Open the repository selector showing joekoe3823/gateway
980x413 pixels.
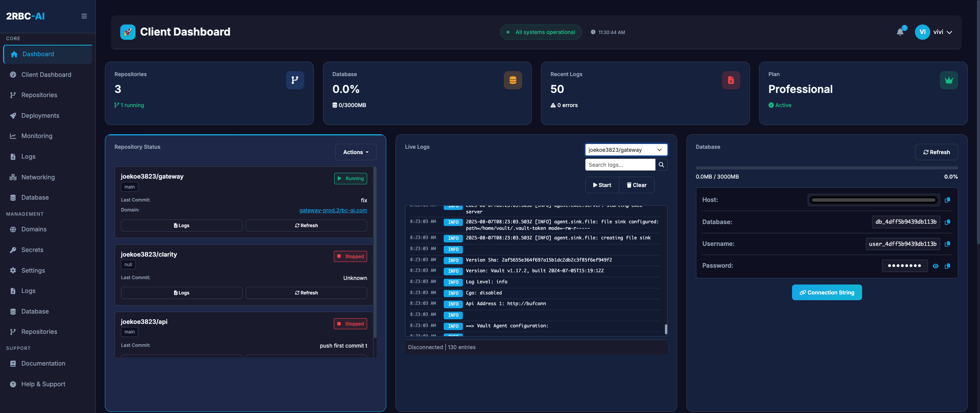626,150
